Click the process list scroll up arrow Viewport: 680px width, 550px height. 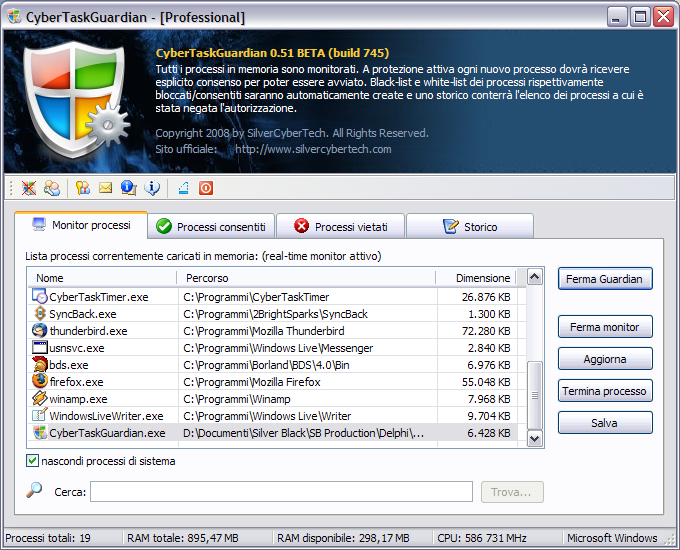click(x=535, y=276)
